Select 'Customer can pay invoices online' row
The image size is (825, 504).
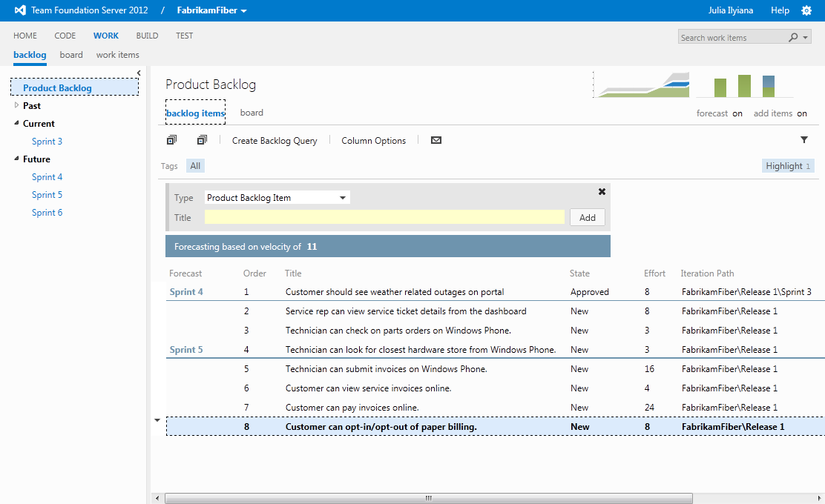pyautogui.click(x=496, y=408)
